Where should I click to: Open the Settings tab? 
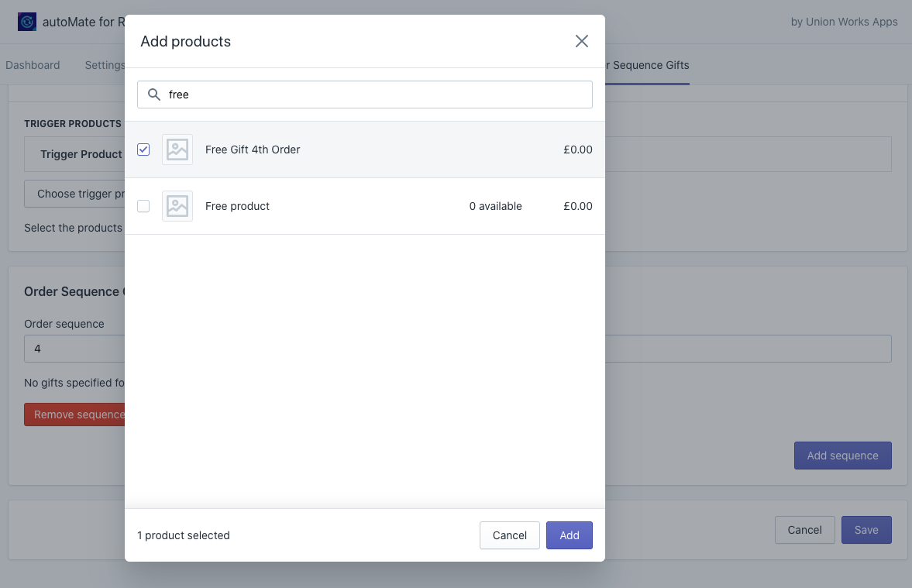coord(104,65)
